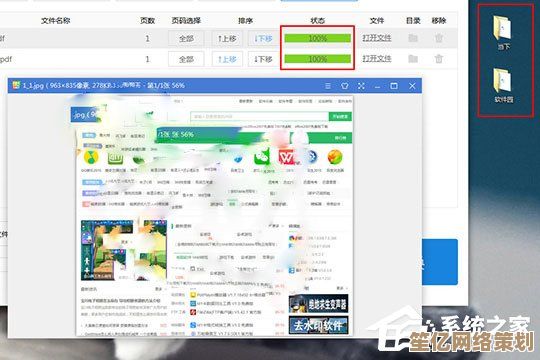The image size is (540, 360).
Task: Select 全部 page range in second file row
Action: [x=186, y=59]
